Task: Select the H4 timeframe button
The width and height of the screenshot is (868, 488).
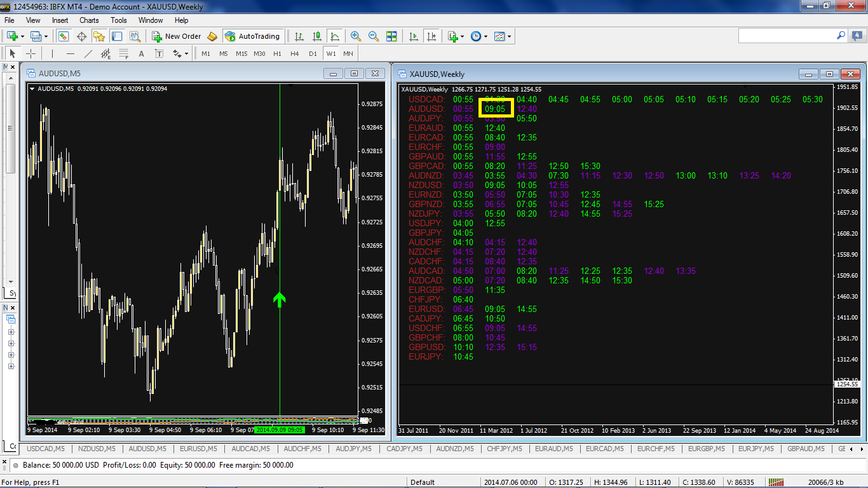Action: [295, 54]
